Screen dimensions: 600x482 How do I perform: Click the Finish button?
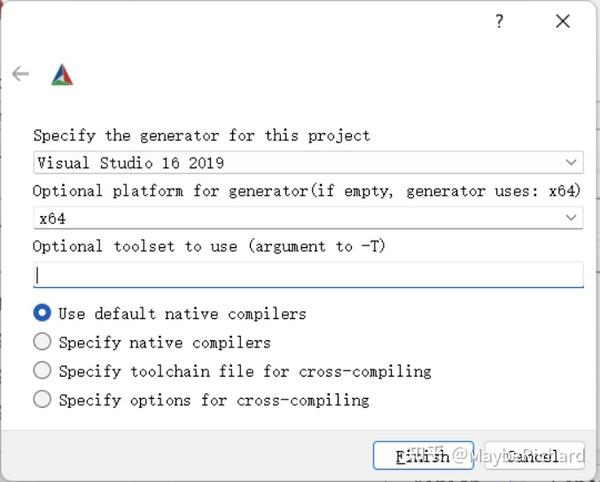click(x=423, y=456)
